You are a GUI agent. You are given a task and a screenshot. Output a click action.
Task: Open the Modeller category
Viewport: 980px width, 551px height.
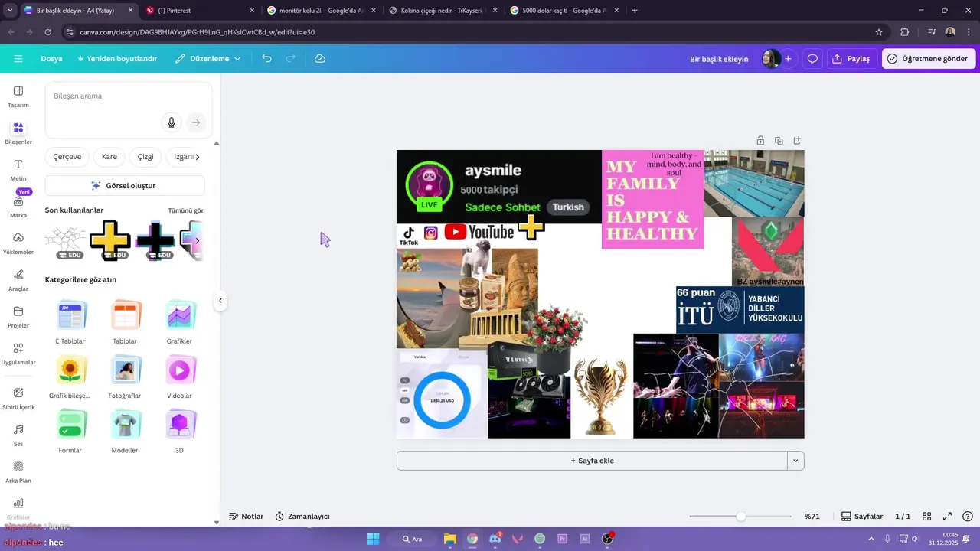click(x=125, y=432)
